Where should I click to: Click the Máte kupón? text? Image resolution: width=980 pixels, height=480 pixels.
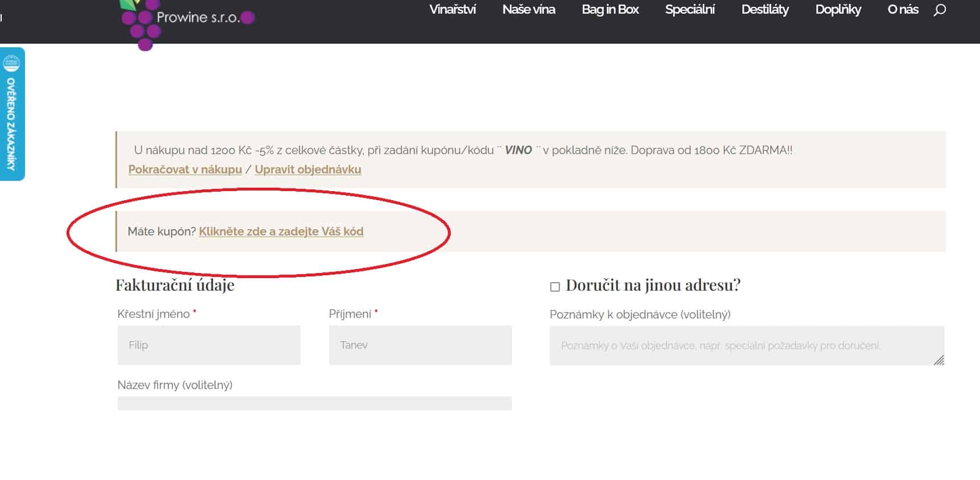pos(161,231)
